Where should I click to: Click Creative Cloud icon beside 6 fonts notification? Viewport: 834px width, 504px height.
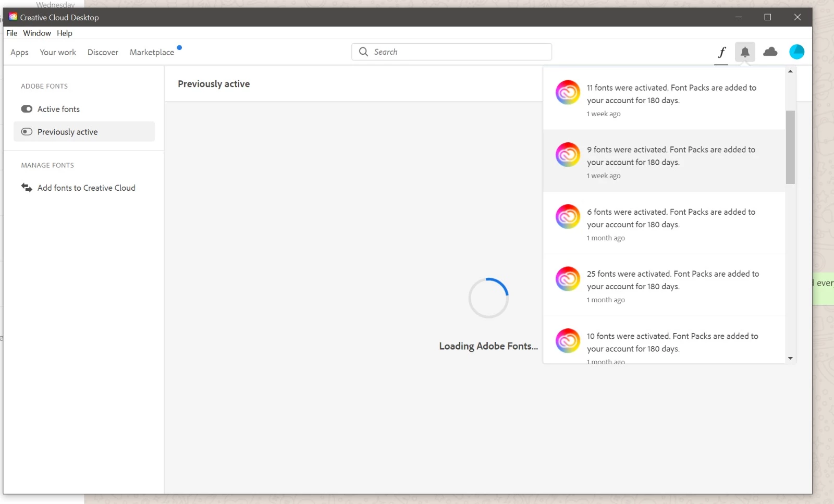pos(568,217)
